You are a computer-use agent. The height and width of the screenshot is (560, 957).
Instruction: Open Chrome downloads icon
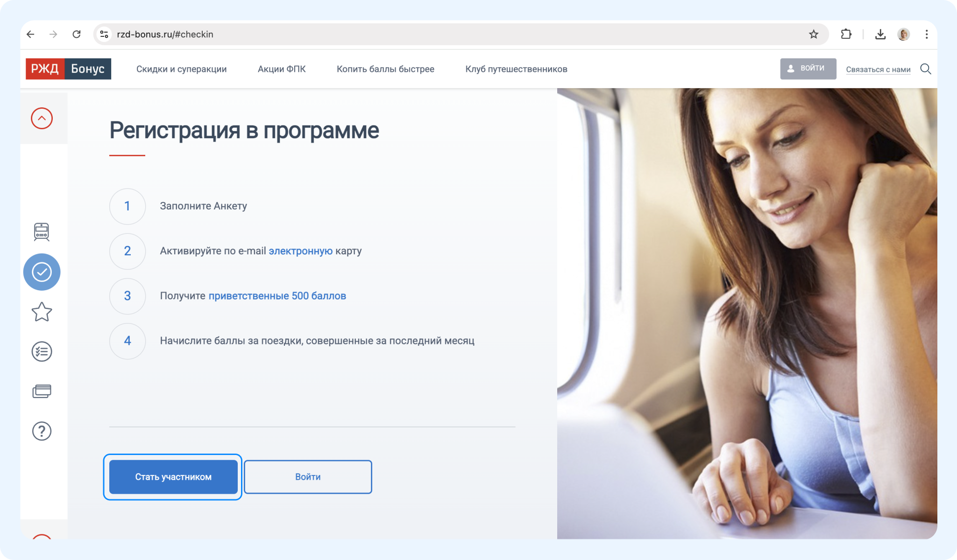coord(880,34)
